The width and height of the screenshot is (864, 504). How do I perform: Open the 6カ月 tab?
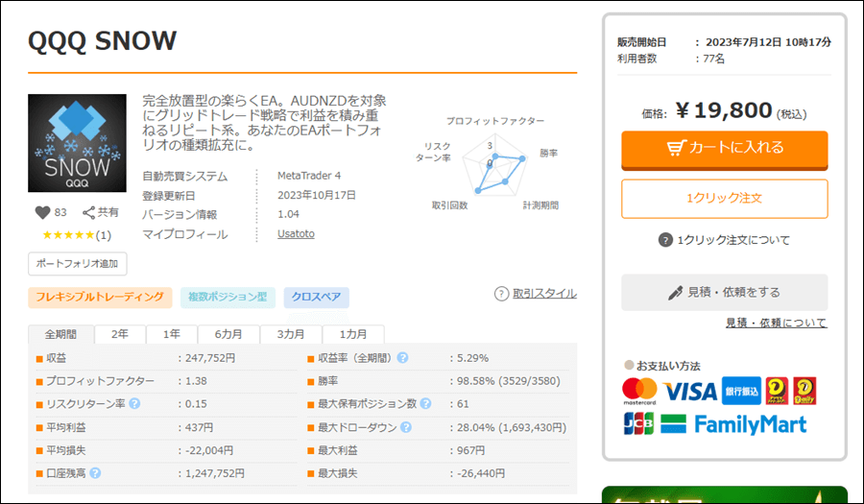228,334
